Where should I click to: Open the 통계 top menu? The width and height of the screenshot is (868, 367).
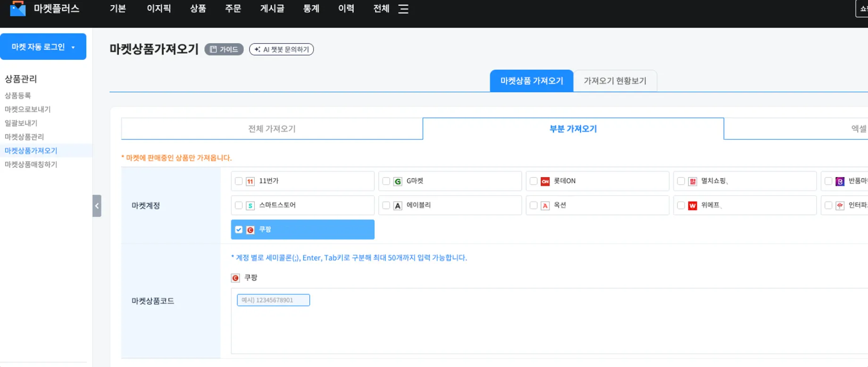click(x=311, y=9)
